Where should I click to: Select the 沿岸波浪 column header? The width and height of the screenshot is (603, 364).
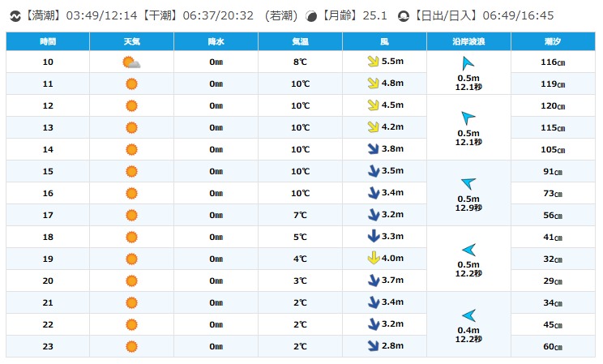468,41
